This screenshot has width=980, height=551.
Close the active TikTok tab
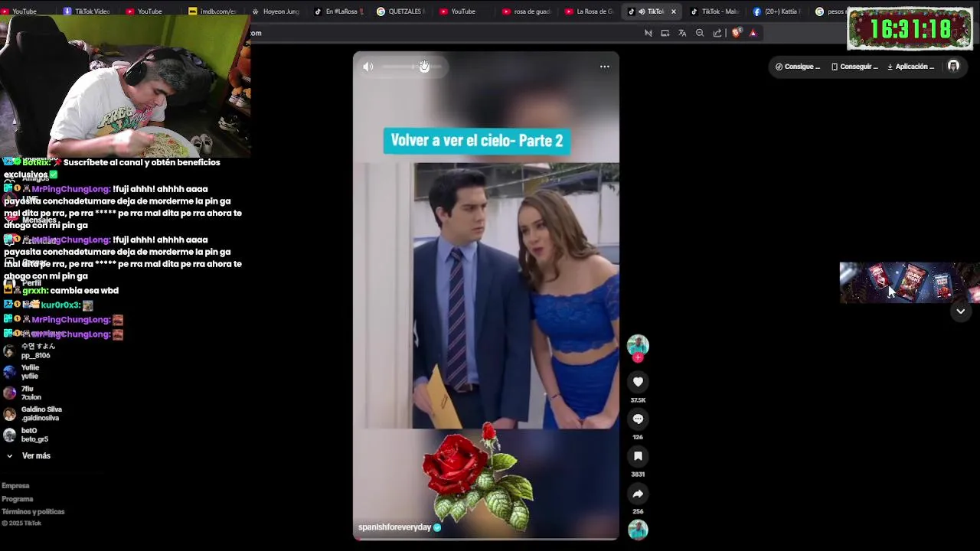pos(674,11)
